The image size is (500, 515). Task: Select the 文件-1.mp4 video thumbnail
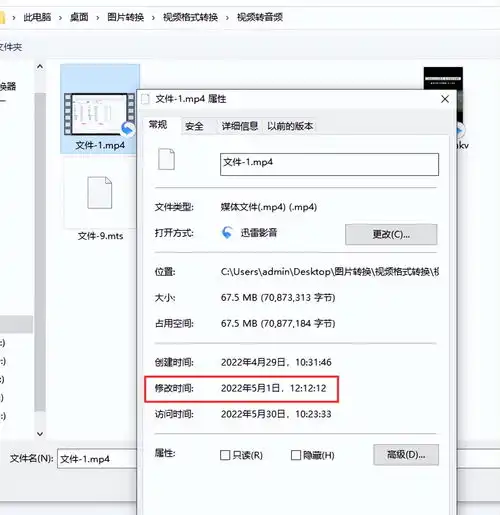coord(100,114)
